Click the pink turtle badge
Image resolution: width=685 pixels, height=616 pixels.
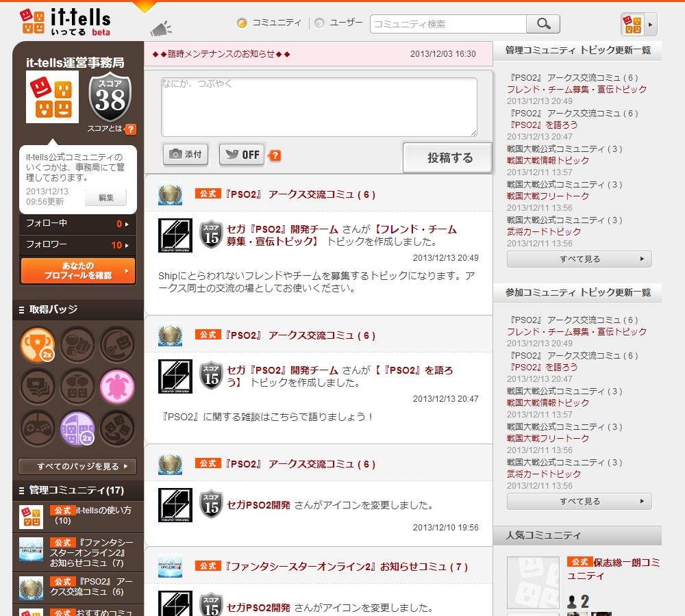pyautogui.click(x=117, y=387)
